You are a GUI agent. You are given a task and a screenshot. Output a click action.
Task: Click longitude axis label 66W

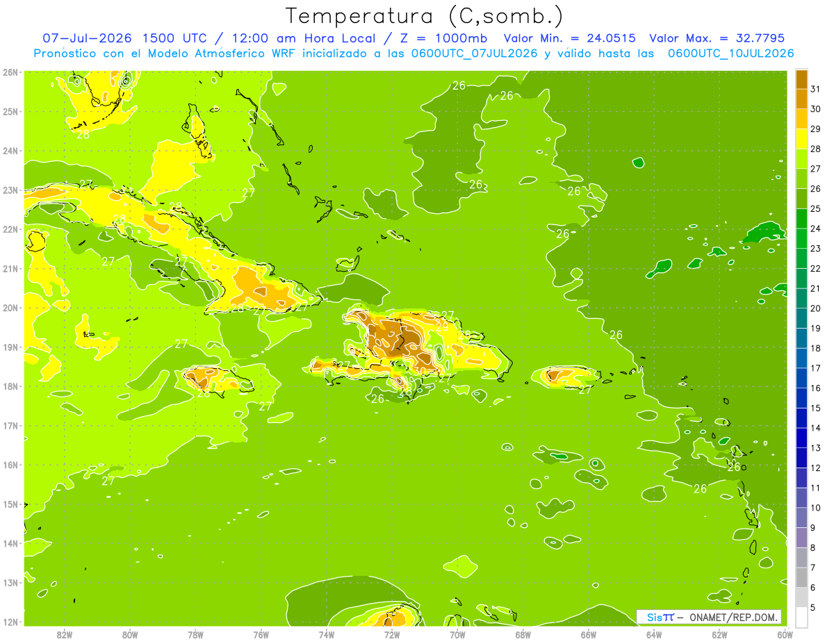click(589, 634)
